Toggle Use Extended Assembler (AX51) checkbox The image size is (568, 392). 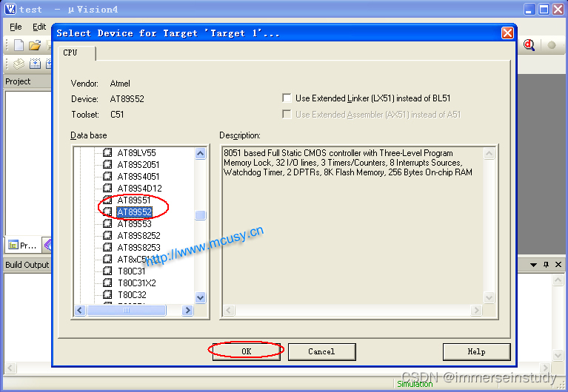tap(287, 115)
